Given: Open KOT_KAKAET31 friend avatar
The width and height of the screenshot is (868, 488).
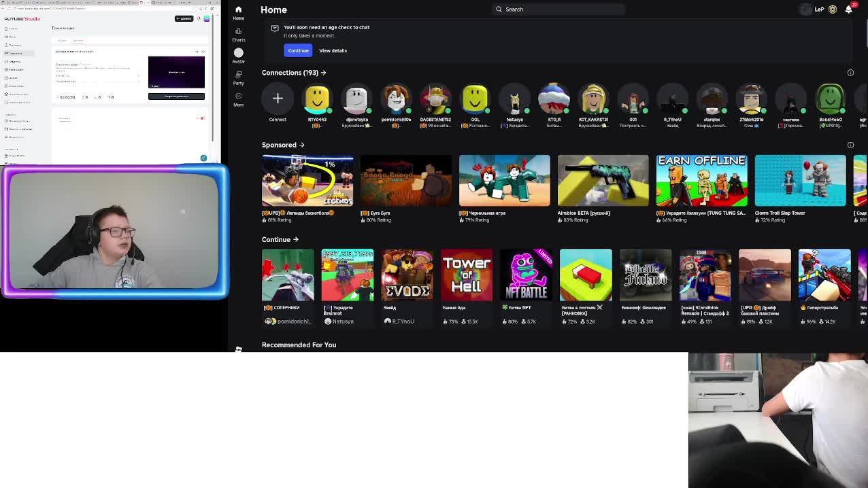Looking at the screenshot, I should tap(593, 99).
